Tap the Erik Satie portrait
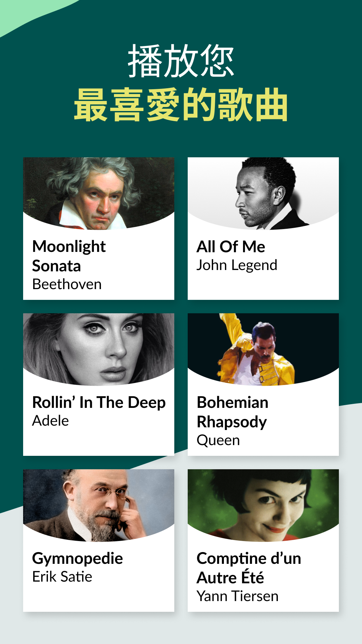362x644 pixels. [x=99, y=505]
